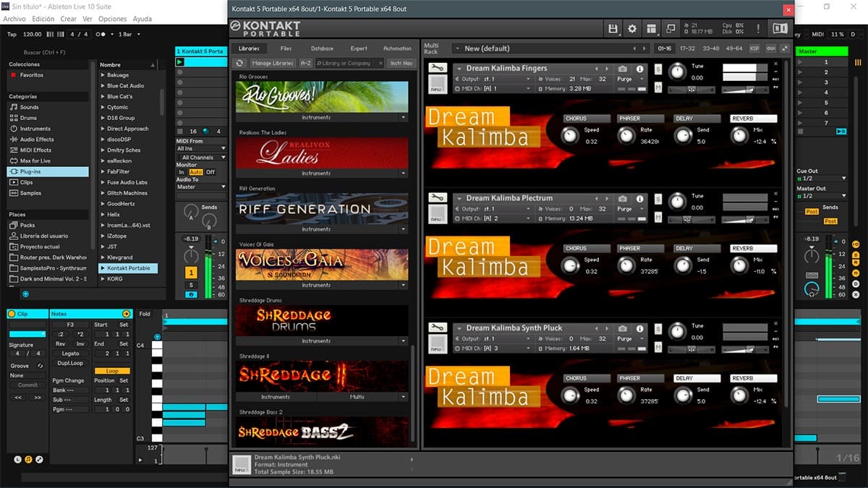
Task: Click the Reverb Mix knob on Dream Kalimba Plectrum
Action: 739,265
